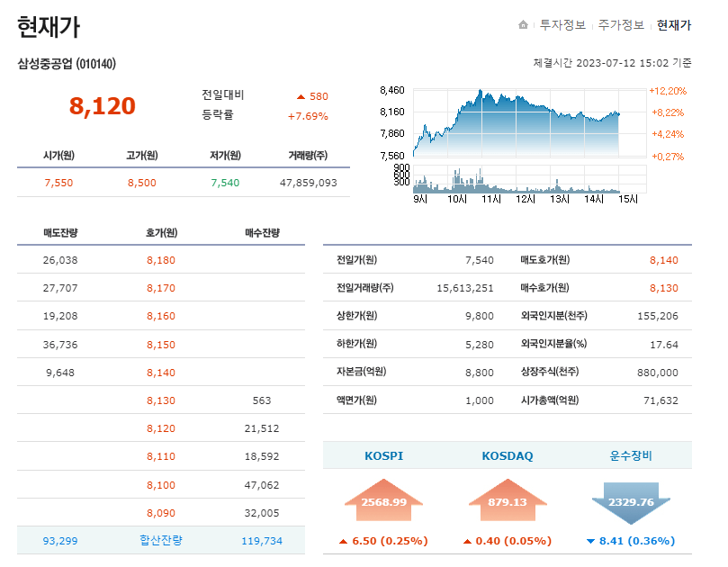Screen dimensions: 728x567
Task: Click ask price 8,170 in order book
Action: [161, 288]
